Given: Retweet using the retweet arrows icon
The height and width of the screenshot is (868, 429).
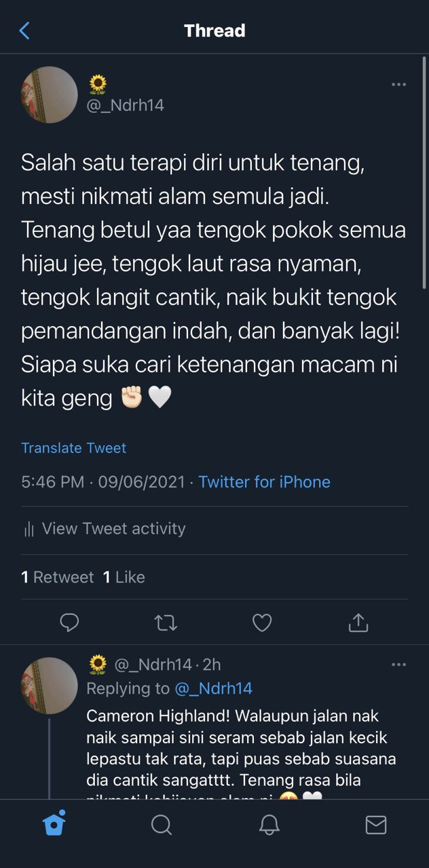Looking at the screenshot, I should 166,623.
